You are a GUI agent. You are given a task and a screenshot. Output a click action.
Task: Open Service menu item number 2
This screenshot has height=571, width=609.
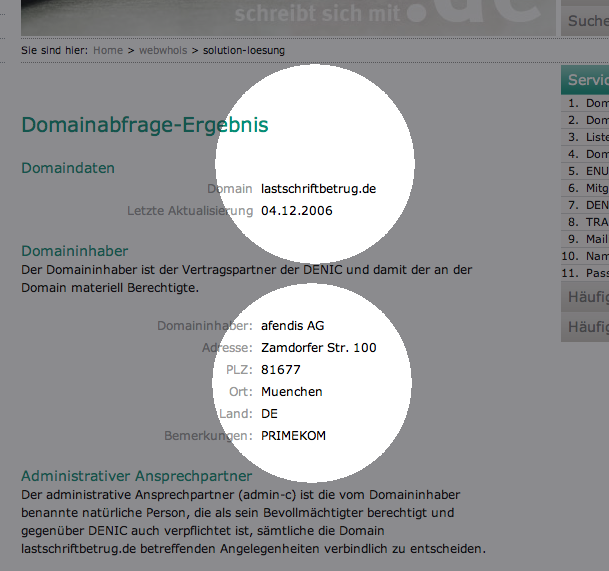point(585,120)
